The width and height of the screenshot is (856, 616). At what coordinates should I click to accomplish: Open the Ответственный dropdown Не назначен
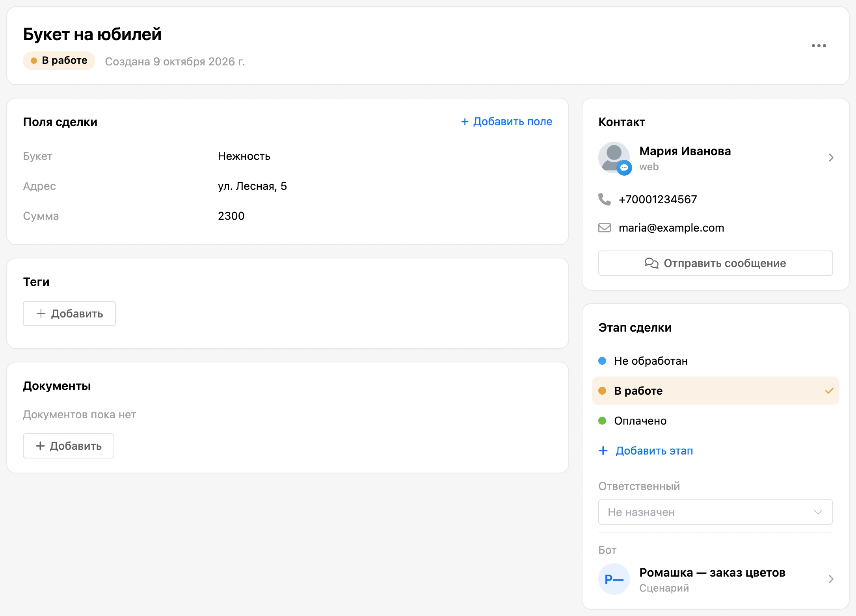(x=716, y=512)
